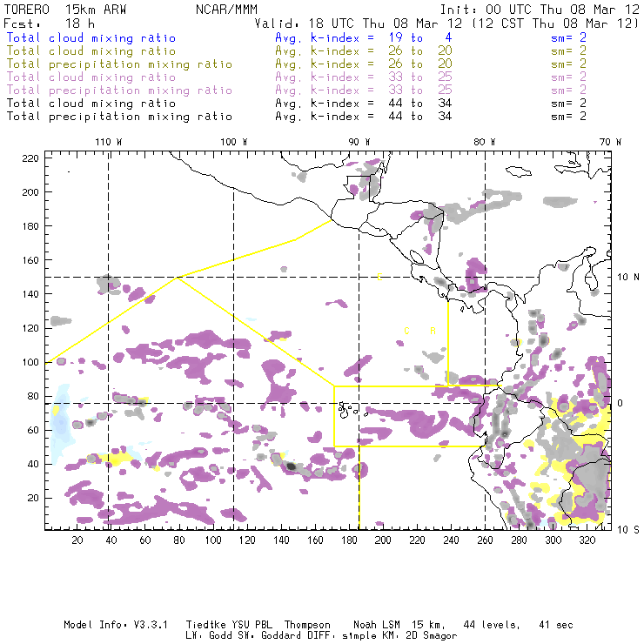The image size is (644, 644).
Task: Click the 'Thompson' microphysics footer text
Action: 307,625
